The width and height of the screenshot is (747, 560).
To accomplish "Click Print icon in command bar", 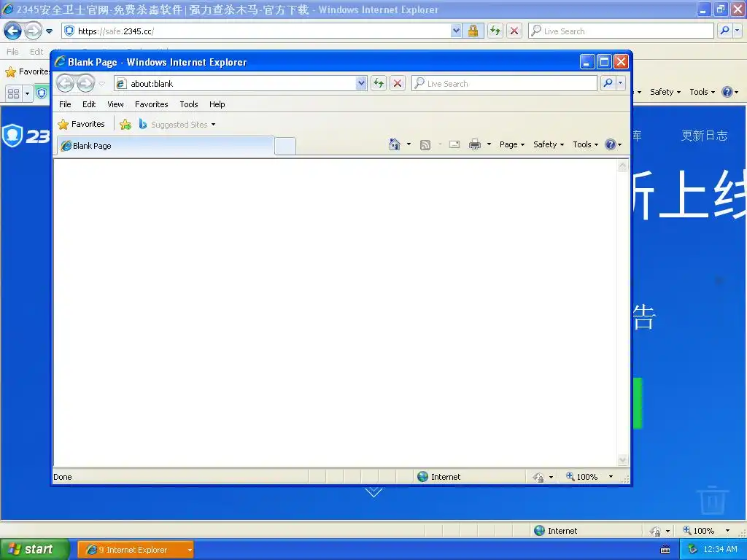I will coord(474,144).
